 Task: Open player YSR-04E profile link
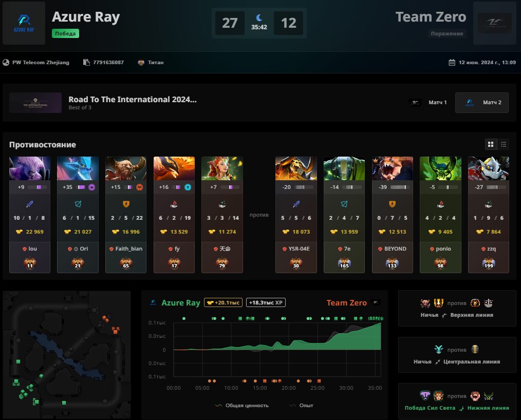[x=299, y=249]
